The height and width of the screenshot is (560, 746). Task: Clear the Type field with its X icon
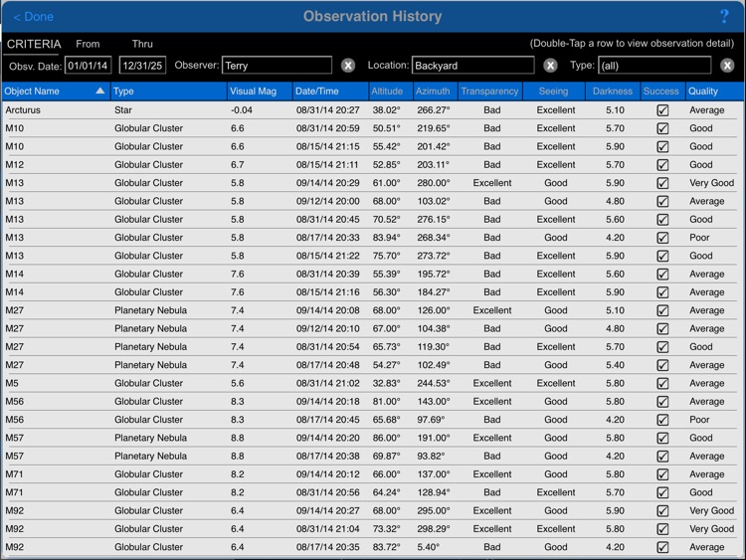coord(727,66)
